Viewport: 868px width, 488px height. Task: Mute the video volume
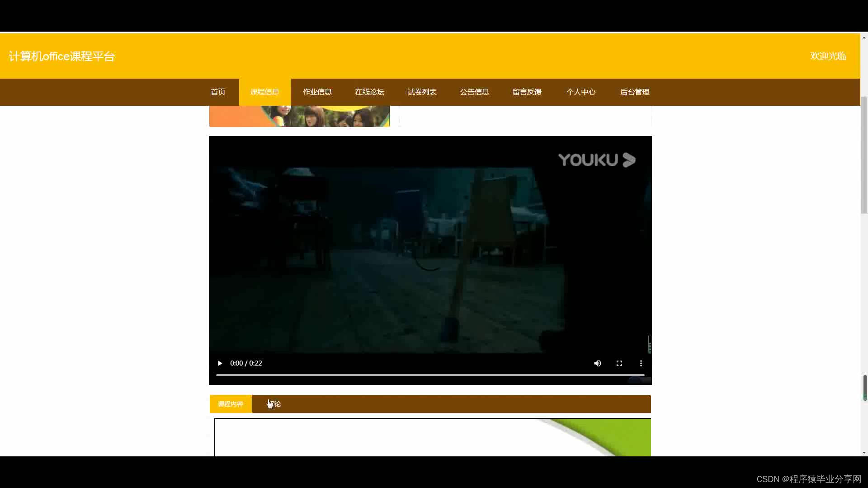pyautogui.click(x=597, y=363)
